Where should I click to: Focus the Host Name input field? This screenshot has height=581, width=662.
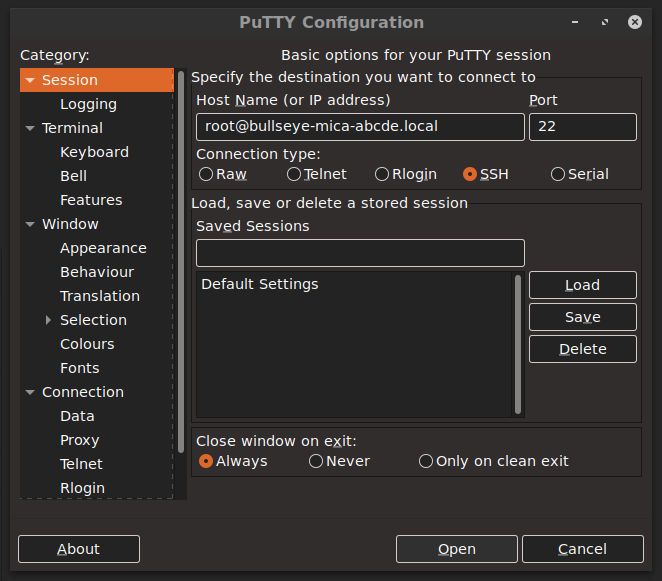[360, 127]
